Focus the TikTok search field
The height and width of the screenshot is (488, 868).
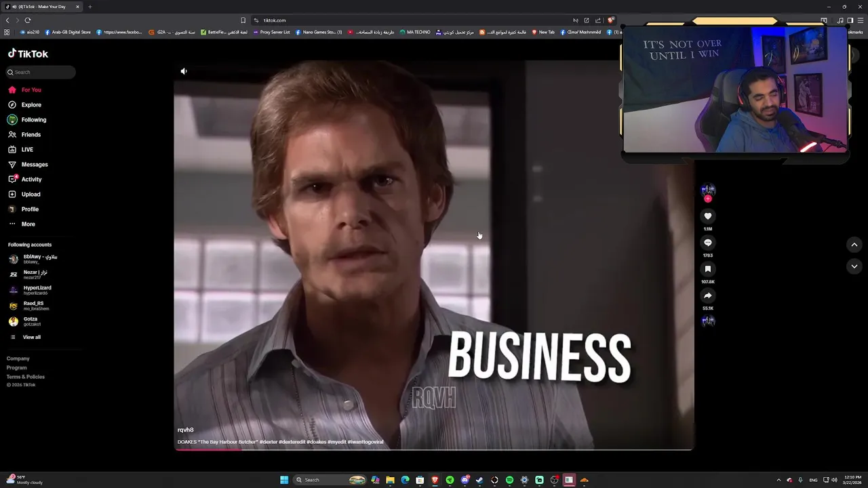coord(41,72)
